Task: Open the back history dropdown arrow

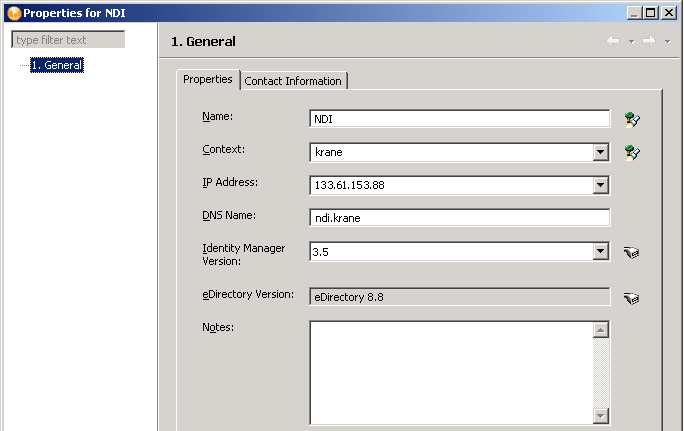Action: click(x=631, y=42)
